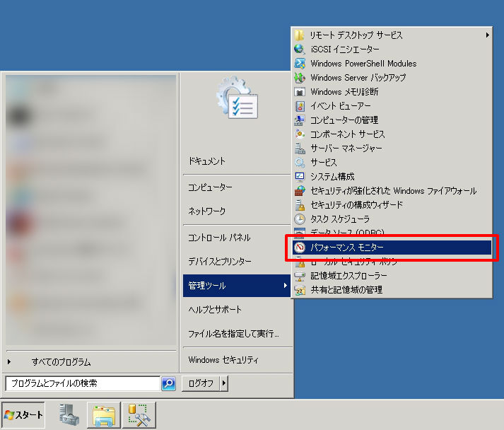Select 共有と記憶域の管理 entry
Screen dimensions: 504x430
pyautogui.click(x=392, y=290)
